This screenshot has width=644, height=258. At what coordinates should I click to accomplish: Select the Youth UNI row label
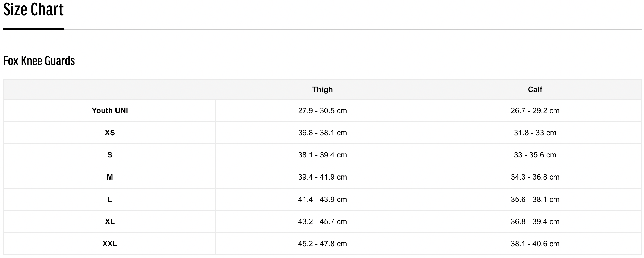pyautogui.click(x=110, y=110)
